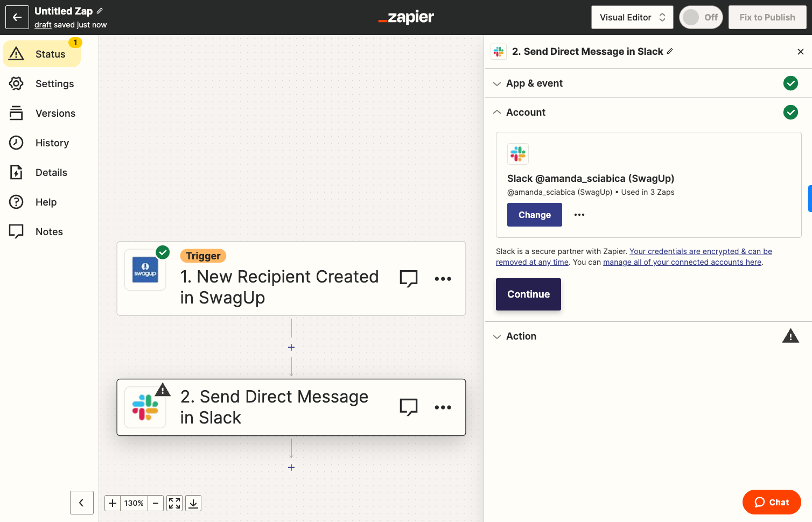The height and width of the screenshot is (522, 812).
Task: Click the Action section warning icon
Action: pyautogui.click(x=790, y=336)
